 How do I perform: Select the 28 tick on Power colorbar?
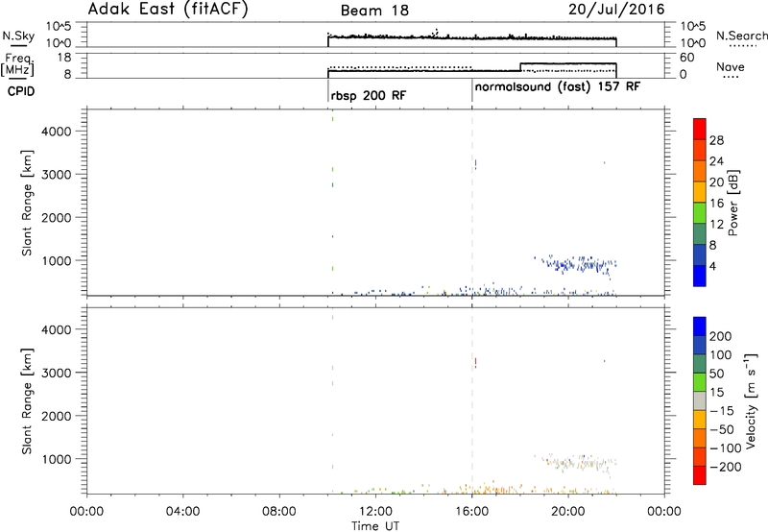click(x=716, y=140)
